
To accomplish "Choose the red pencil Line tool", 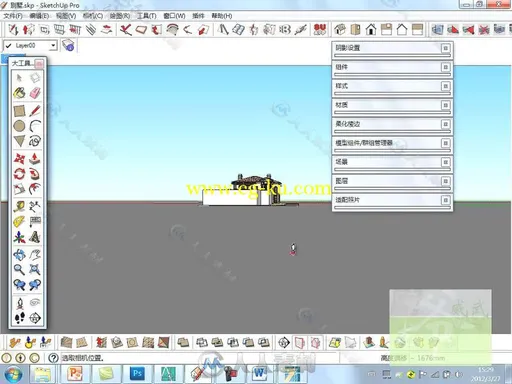I will click(35, 111).
